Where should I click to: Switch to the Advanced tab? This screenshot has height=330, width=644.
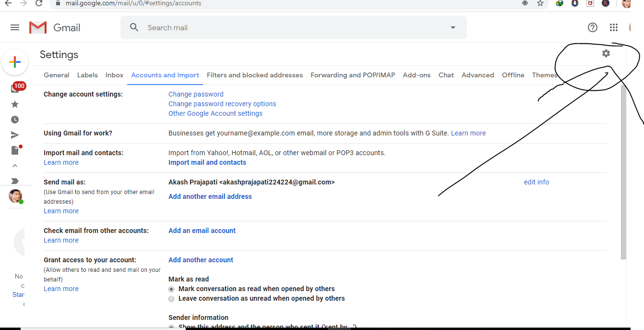pyautogui.click(x=478, y=75)
